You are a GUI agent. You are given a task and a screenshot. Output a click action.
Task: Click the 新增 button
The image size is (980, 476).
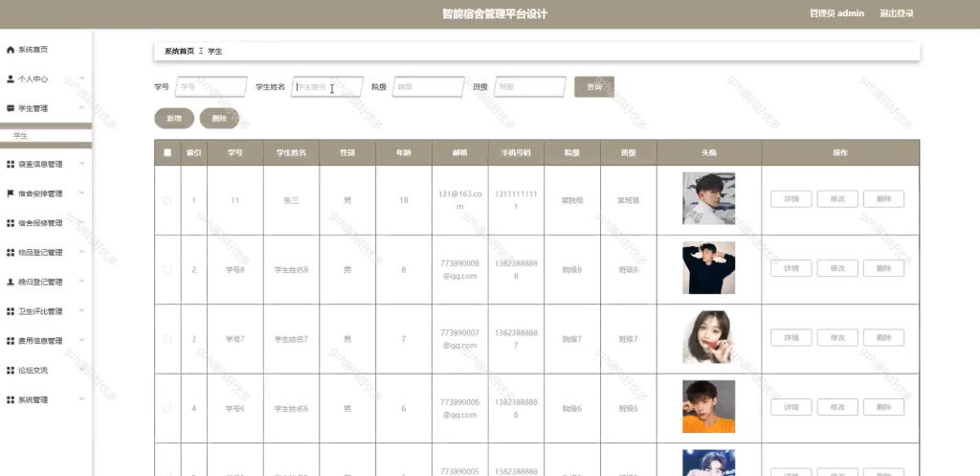point(174,118)
